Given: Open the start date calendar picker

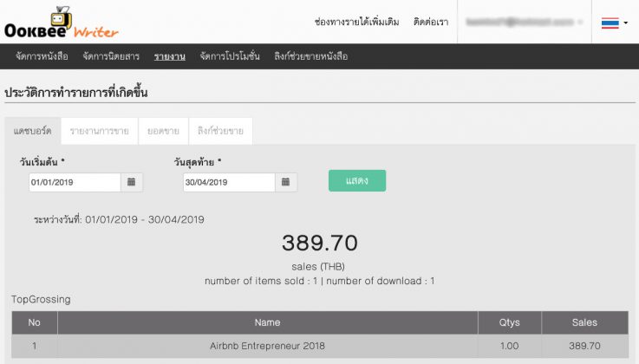Looking at the screenshot, I should point(132,182).
